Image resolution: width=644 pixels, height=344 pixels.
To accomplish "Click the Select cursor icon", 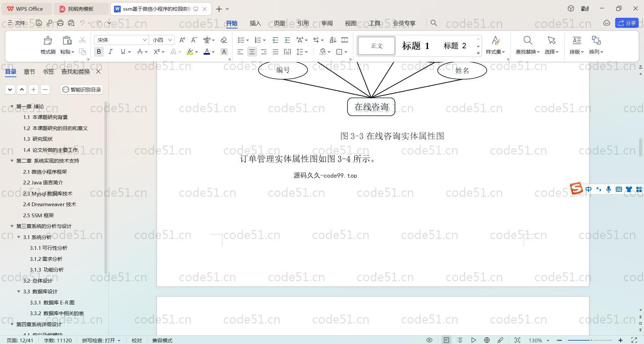I will (551, 41).
